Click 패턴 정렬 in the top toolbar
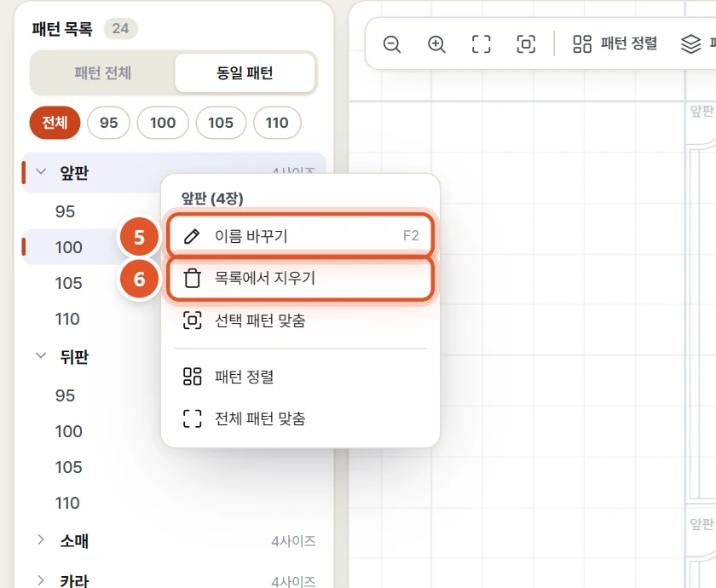The width and height of the screenshot is (716, 588). [x=615, y=43]
